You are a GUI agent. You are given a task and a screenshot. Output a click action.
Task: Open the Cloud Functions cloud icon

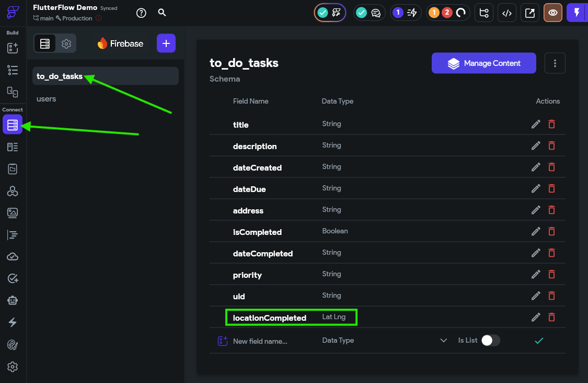coord(13,257)
